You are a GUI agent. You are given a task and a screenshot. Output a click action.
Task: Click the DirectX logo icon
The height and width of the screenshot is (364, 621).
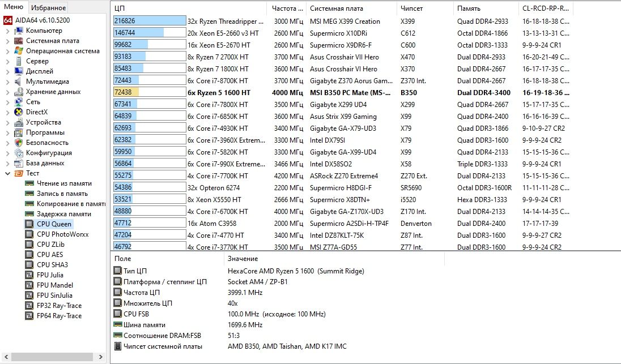tap(19, 112)
